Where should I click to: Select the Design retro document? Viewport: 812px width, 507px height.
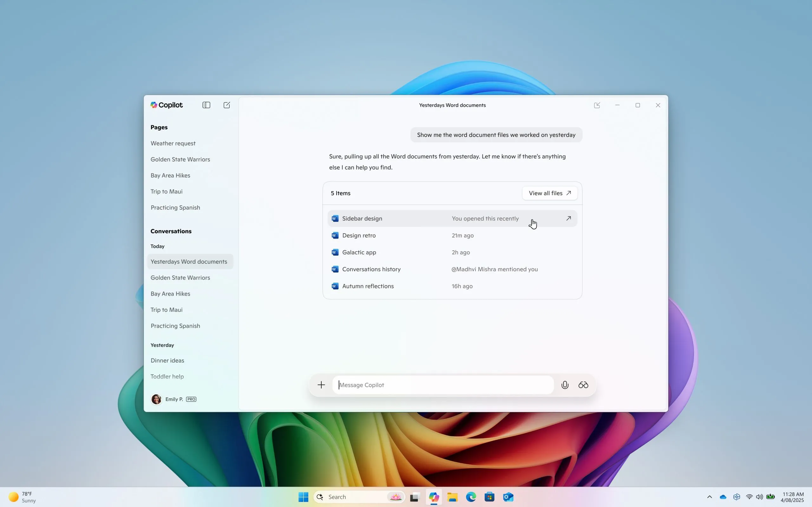(359, 235)
